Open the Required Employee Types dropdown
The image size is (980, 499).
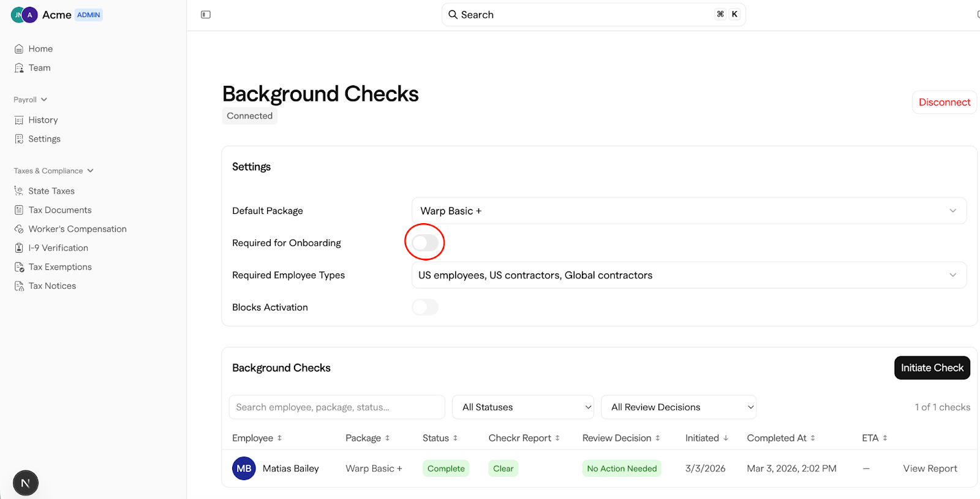coord(689,275)
